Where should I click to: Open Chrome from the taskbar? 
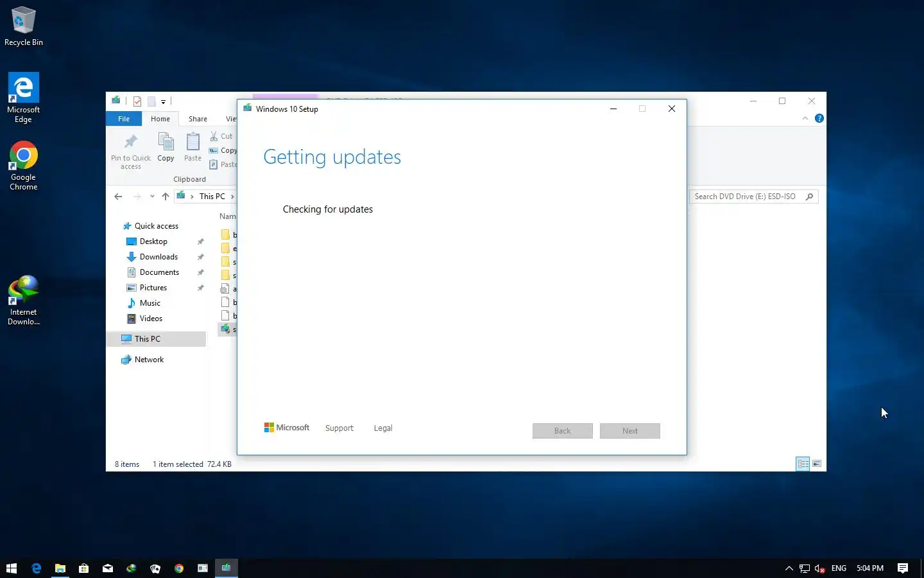pos(178,568)
